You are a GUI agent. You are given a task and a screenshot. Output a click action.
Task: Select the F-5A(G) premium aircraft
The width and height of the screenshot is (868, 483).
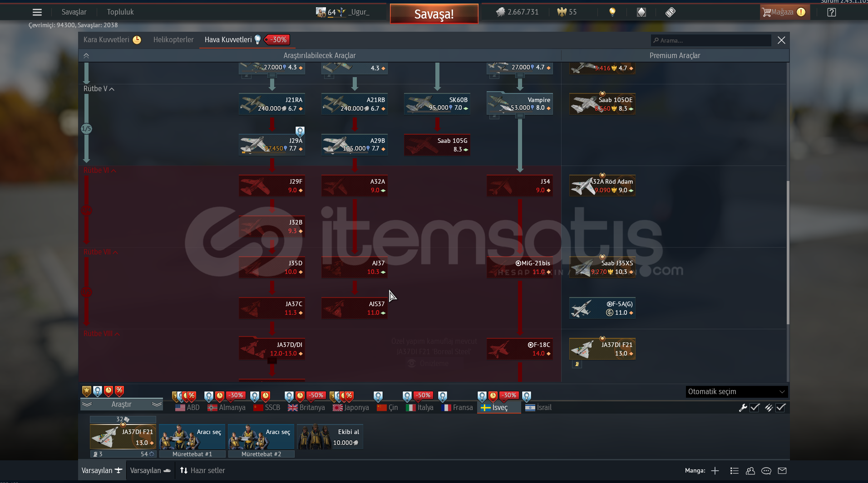tap(602, 308)
